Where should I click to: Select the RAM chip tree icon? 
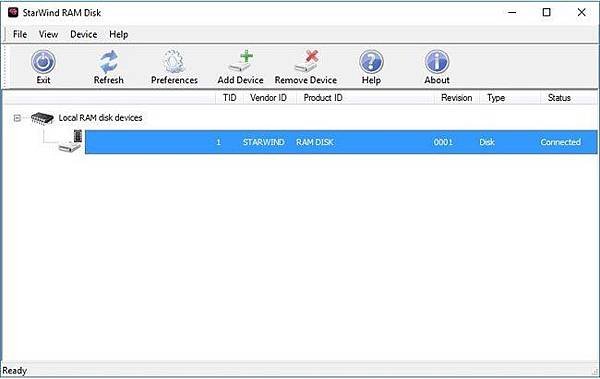[42, 118]
